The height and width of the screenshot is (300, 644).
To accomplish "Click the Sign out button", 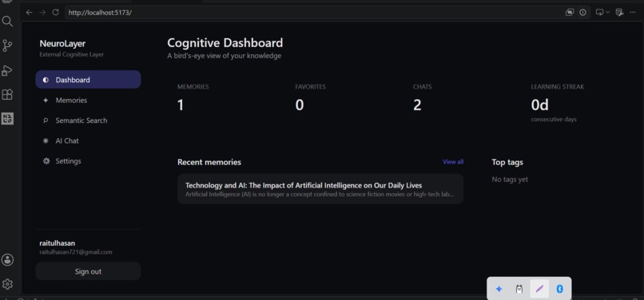I will (89, 271).
